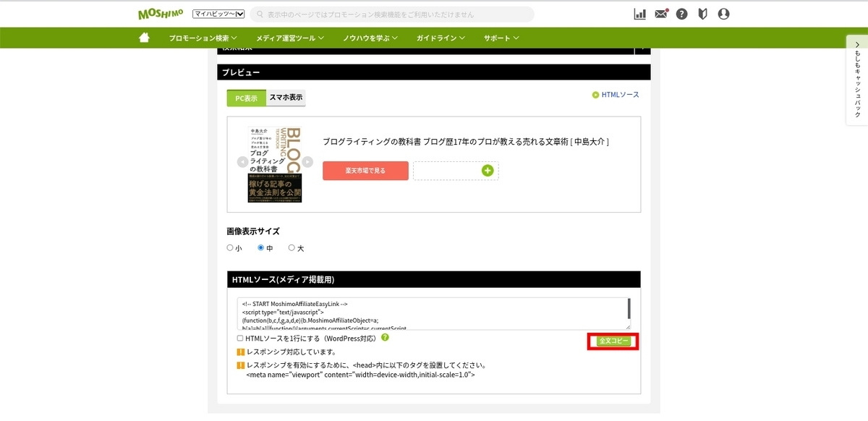This screenshot has width=868, height=421.
Task: Click the 全文コピー button
Action: coord(612,341)
